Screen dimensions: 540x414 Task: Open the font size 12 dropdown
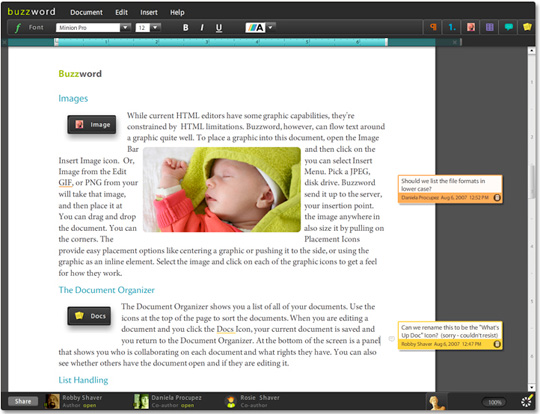pos(155,28)
